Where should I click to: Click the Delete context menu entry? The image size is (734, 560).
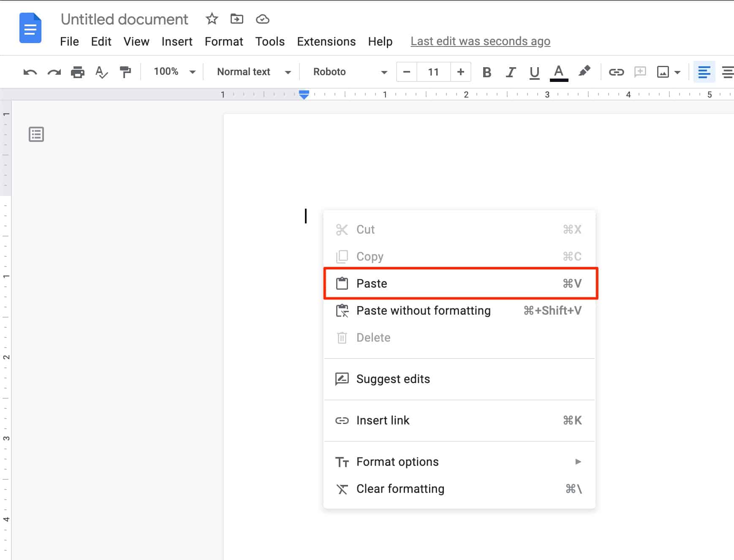tap(459, 337)
